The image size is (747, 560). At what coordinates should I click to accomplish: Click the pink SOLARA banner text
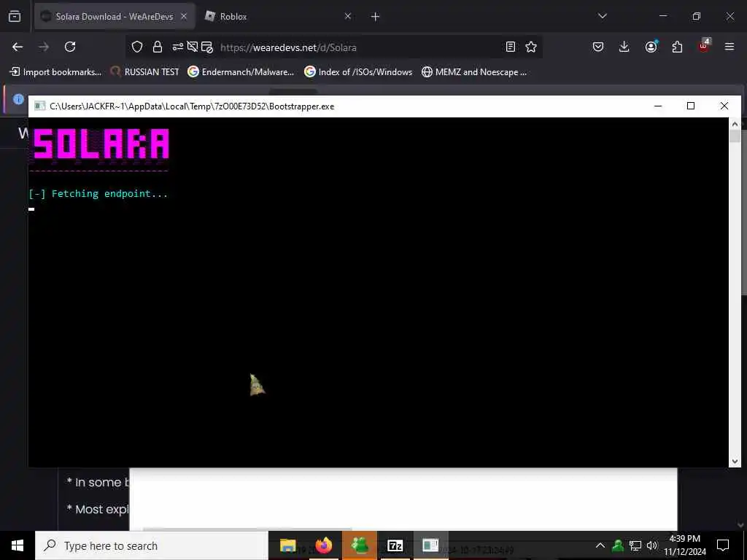pyautogui.click(x=101, y=144)
